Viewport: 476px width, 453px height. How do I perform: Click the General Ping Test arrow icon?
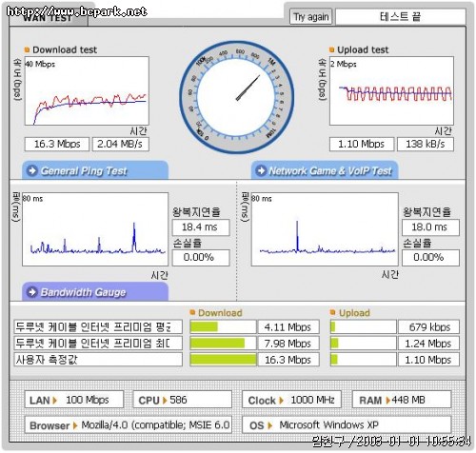[x=32, y=170]
